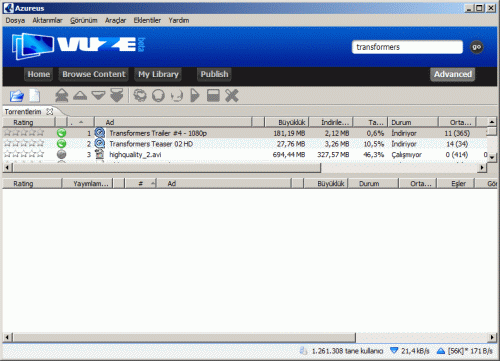Click download speed arrow in status bar

point(394,350)
